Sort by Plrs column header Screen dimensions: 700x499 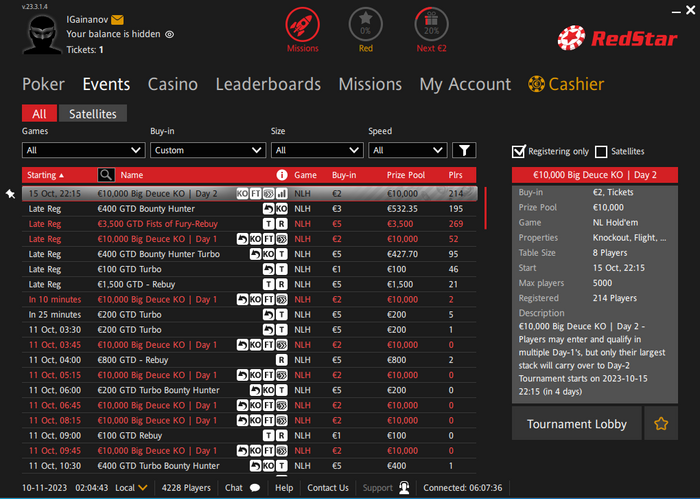coord(455,175)
